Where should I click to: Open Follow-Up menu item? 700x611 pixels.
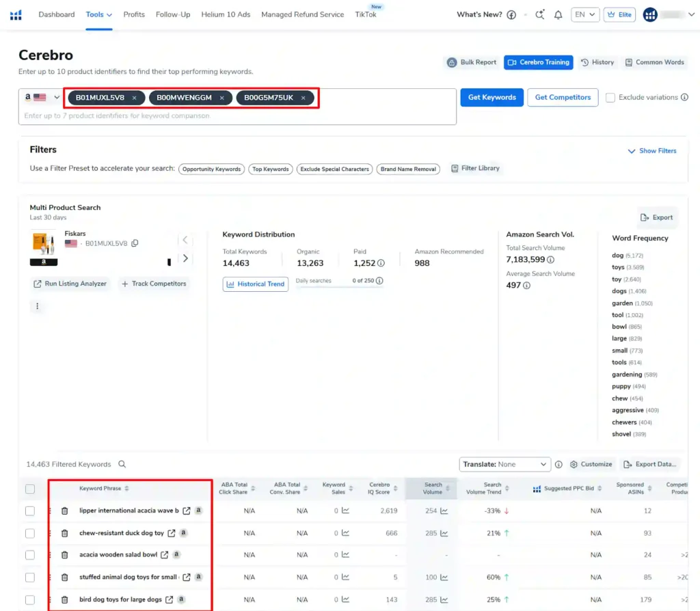point(173,15)
